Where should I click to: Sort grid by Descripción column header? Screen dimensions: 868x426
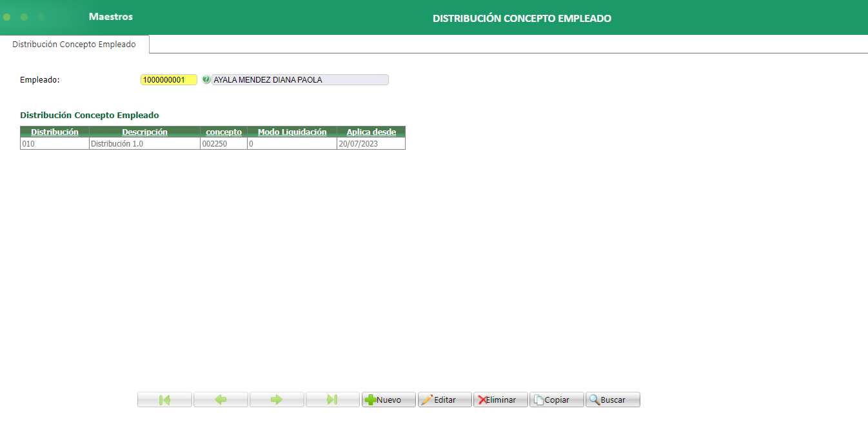point(144,132)
